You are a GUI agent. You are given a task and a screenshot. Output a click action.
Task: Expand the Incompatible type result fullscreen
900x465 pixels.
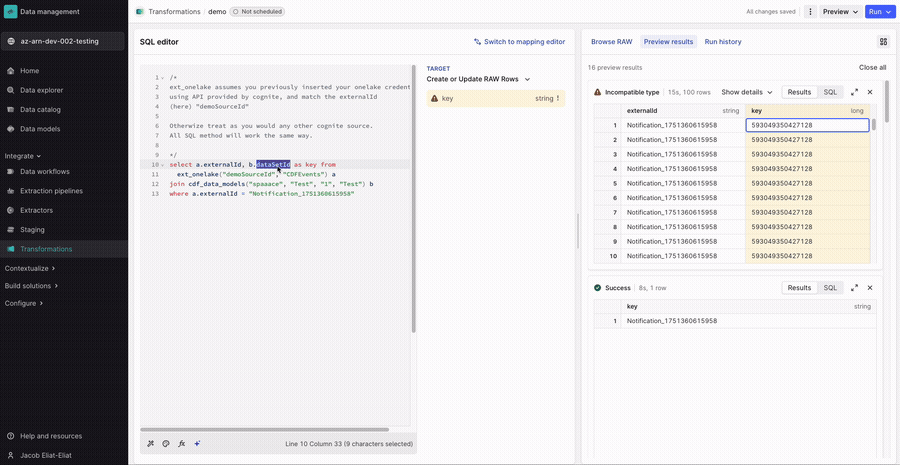(x=854, y=92)
